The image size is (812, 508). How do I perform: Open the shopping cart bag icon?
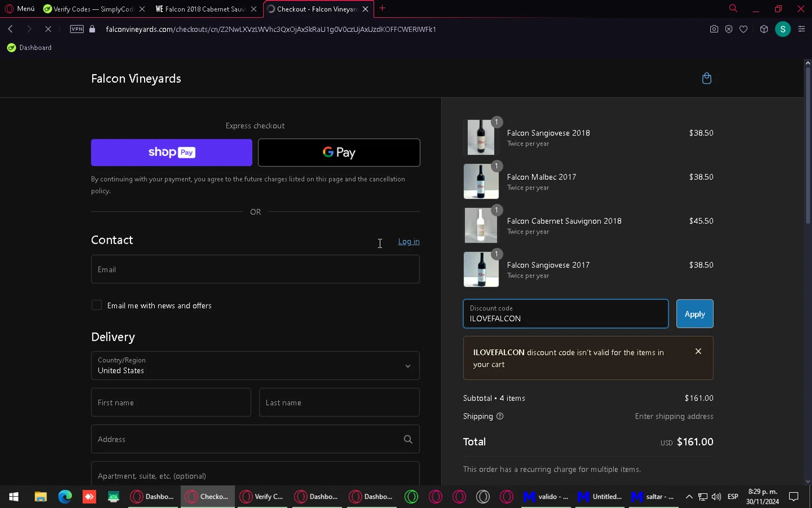tap(706, 79)
